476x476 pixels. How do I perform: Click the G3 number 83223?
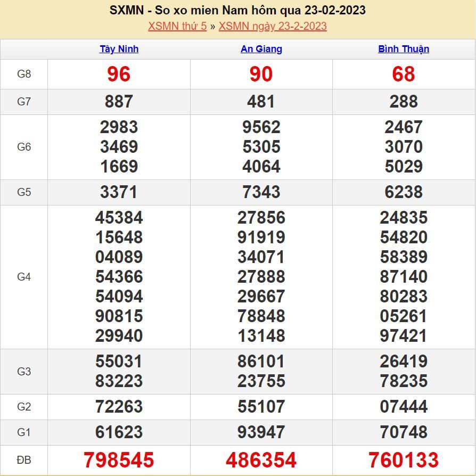click(119, 381)
